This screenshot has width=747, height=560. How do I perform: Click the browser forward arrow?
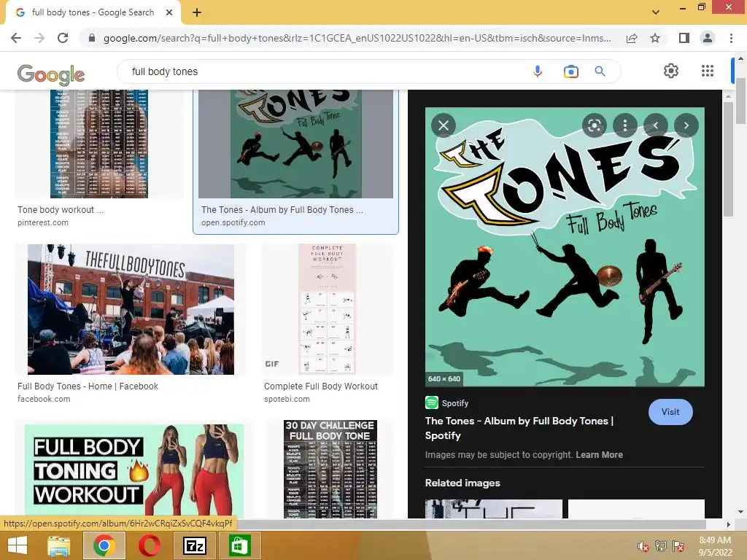[x=39, y=38]
